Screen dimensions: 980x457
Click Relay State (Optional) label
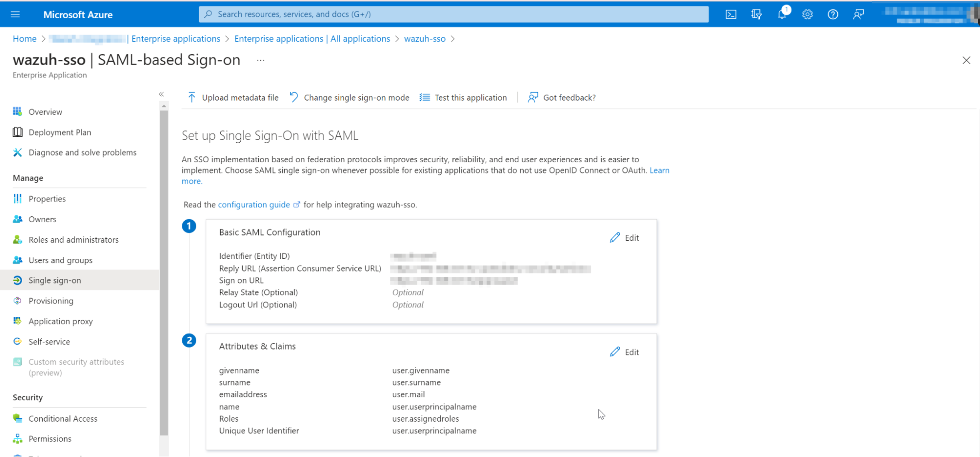pos(258,292)
